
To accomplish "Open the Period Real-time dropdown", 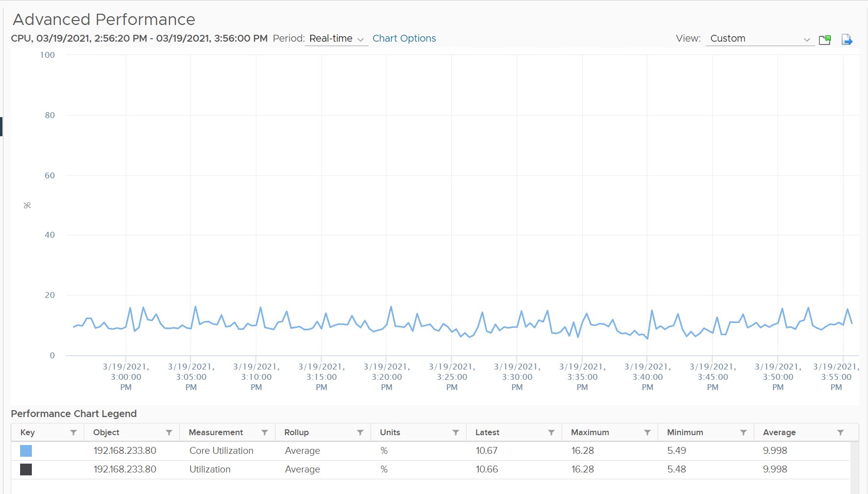I will pyautogui.click(x=336, y=39).
